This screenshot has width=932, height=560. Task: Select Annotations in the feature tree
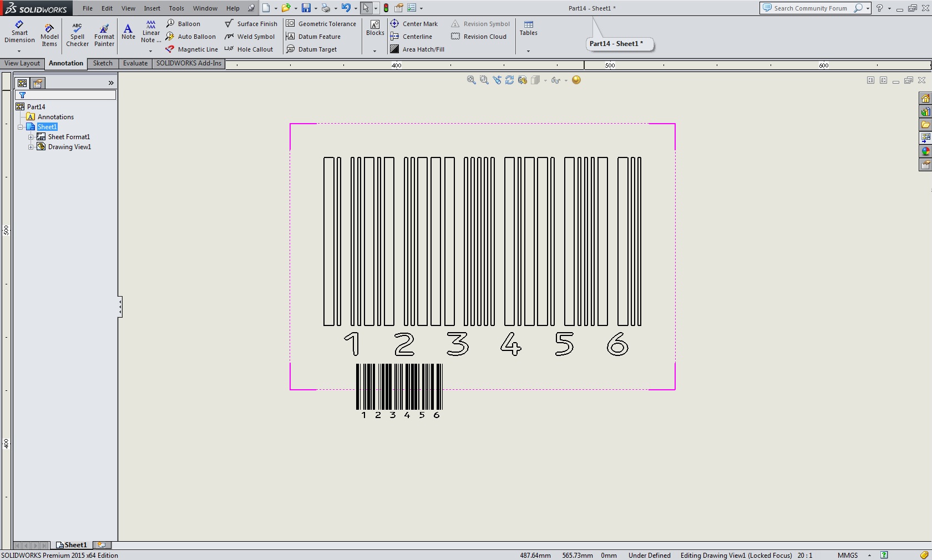(x=55, y=117)
